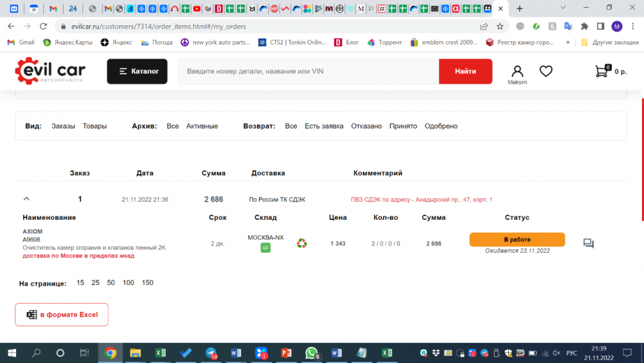Click the part number search field
Screen dimensions: 644x363
pyautogui.click(x=309, y=72)
